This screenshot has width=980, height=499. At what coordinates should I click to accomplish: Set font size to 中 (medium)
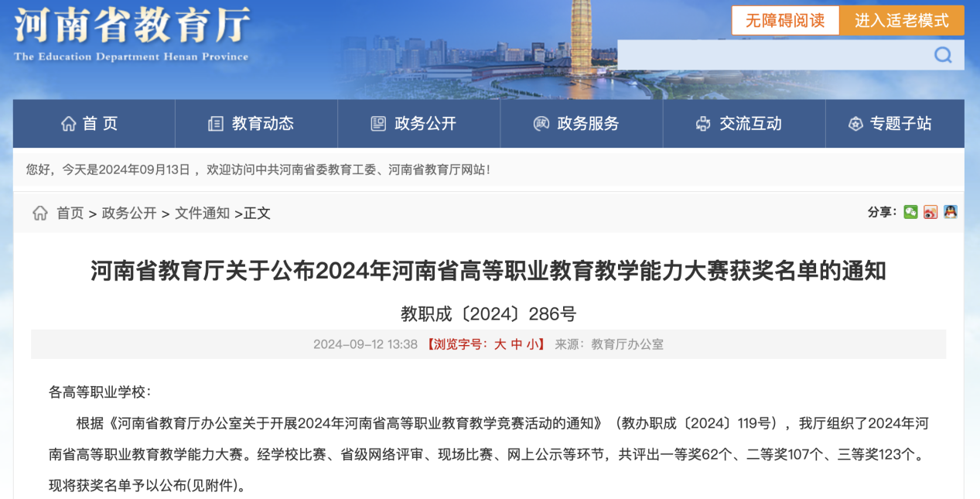(517, 344)
